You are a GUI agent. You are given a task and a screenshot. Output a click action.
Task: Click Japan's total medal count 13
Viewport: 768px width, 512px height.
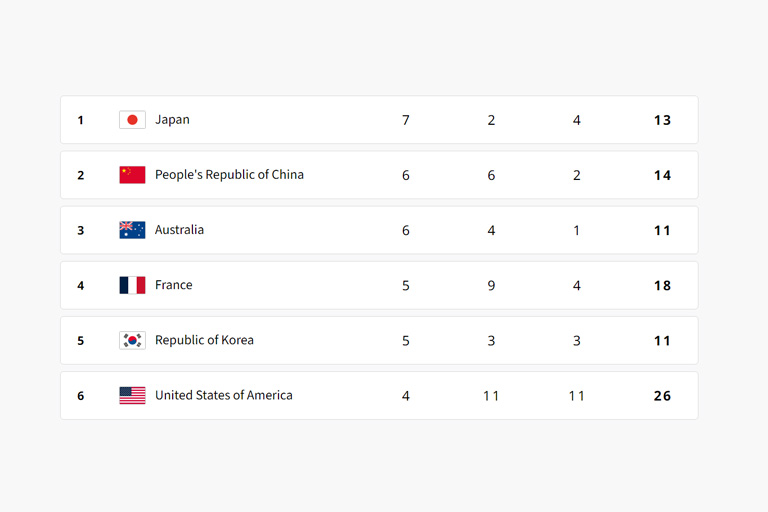pos(662,120)
